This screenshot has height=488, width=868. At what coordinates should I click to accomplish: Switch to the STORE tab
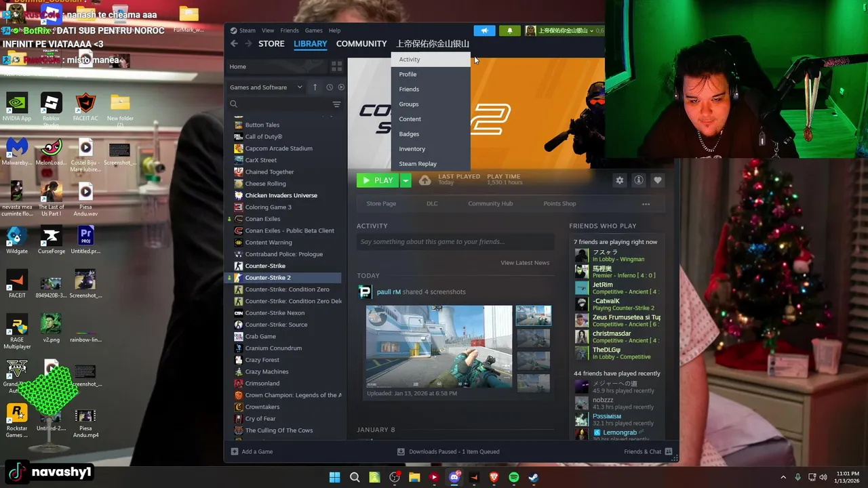271,43
